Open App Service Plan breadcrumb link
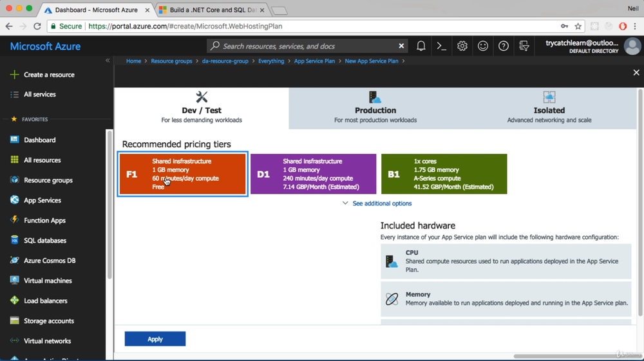 pos(314,60)
